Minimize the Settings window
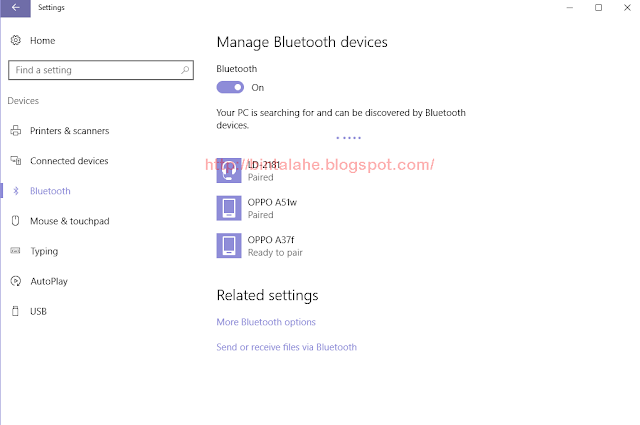640x425 pixels. 570,8
